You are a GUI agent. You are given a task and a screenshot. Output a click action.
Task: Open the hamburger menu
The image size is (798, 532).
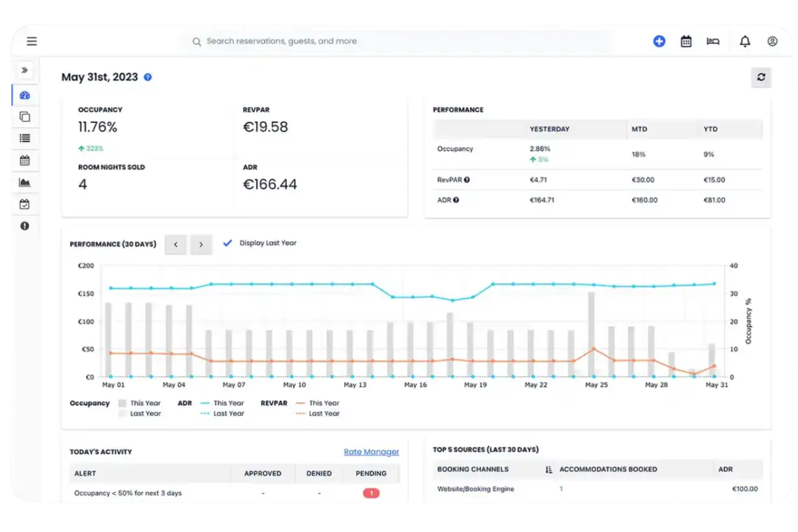(x=32, y=41)
